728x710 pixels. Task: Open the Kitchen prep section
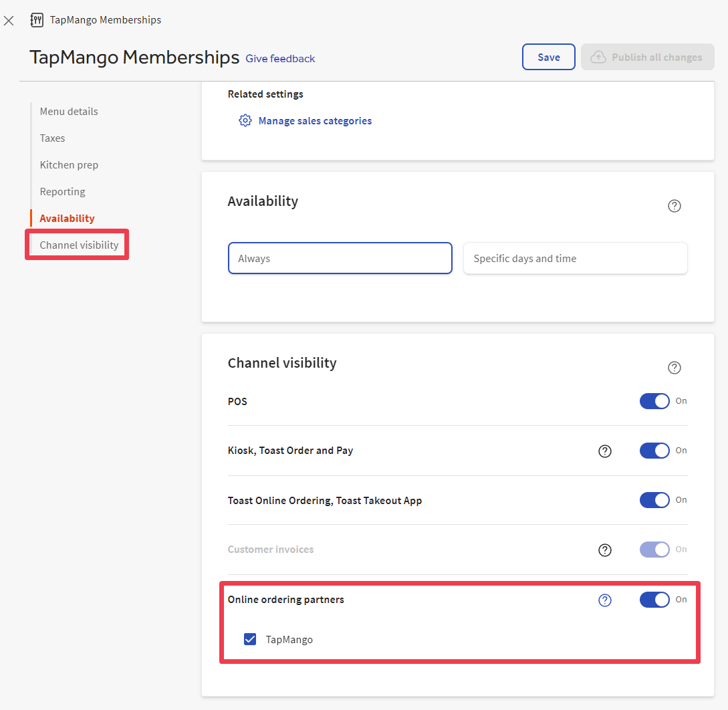tap(69, 164)
